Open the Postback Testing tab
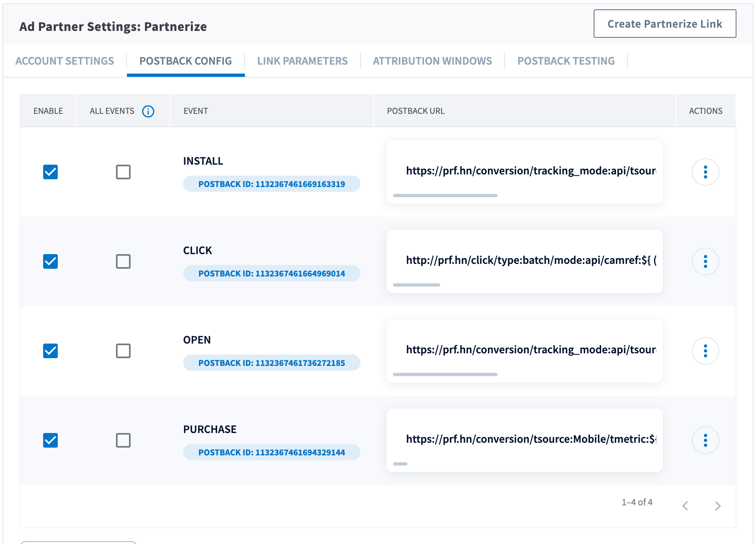756x544 pixels. 566,61
